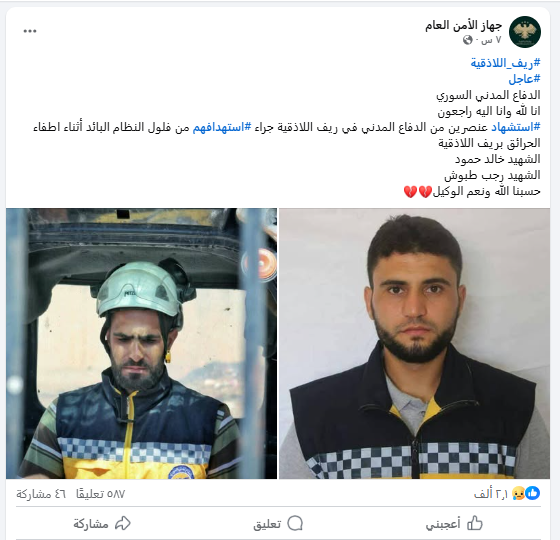View the crying-face sad reaction badge
560x540 pixels.
[519, 494]
